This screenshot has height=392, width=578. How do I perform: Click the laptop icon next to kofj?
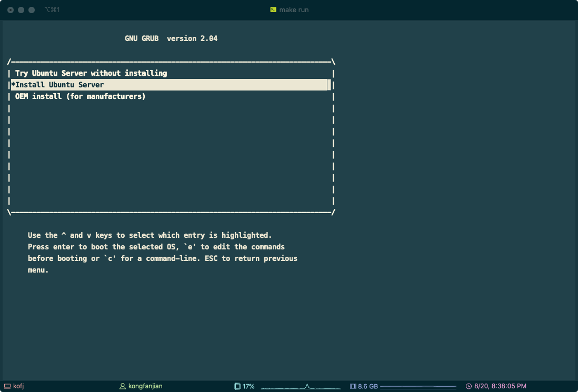point(7,386)
